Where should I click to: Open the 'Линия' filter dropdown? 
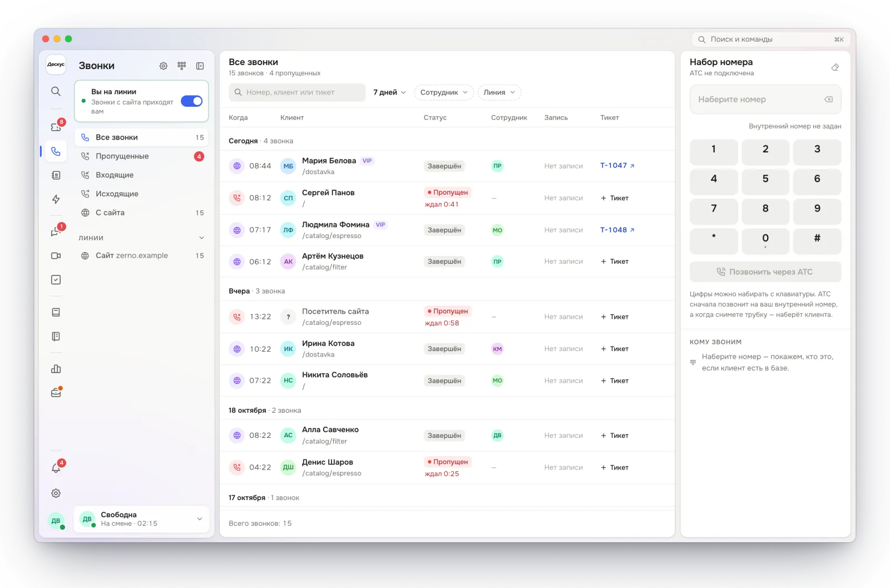(499, 92)
